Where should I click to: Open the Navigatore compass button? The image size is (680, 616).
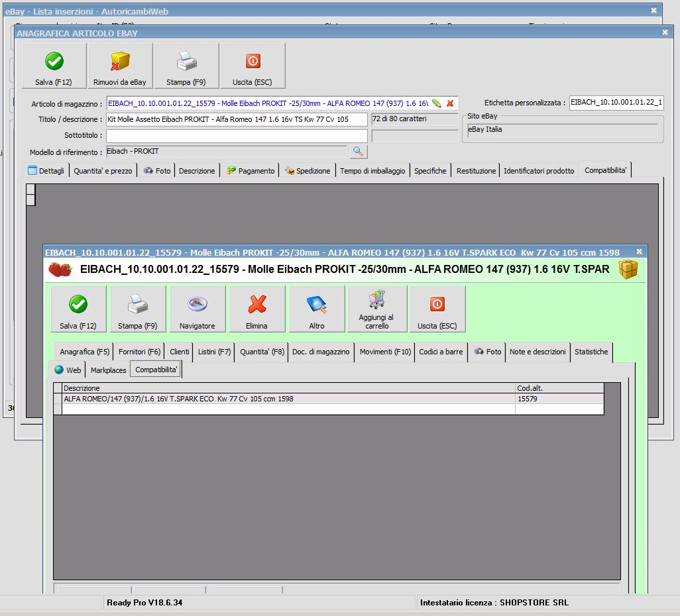pos(198,309)
